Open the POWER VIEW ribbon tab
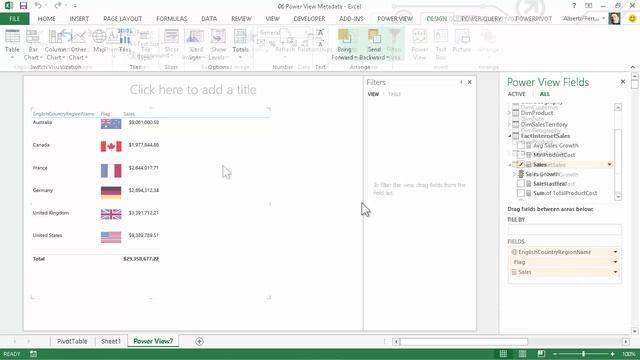This screenshot has height=360, width=640. [x=395, y=19]
